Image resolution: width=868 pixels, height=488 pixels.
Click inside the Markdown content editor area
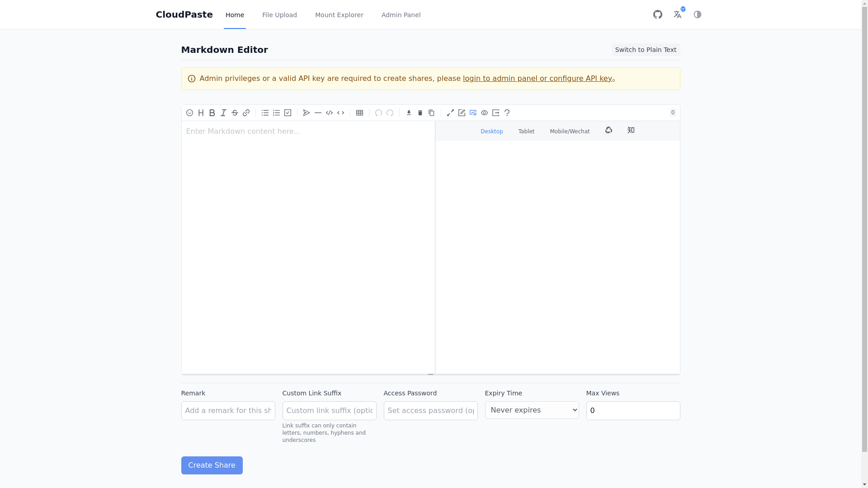click(308, 247)
